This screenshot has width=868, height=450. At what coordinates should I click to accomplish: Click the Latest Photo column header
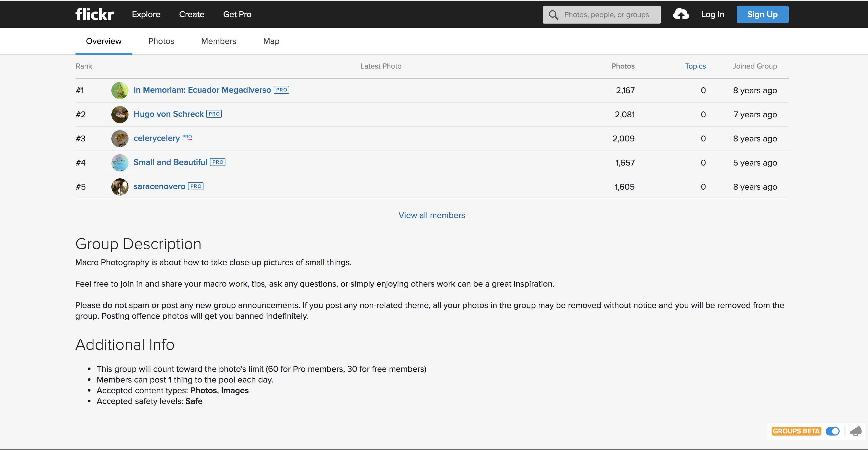pyautogui.click(x=381, y=66)
